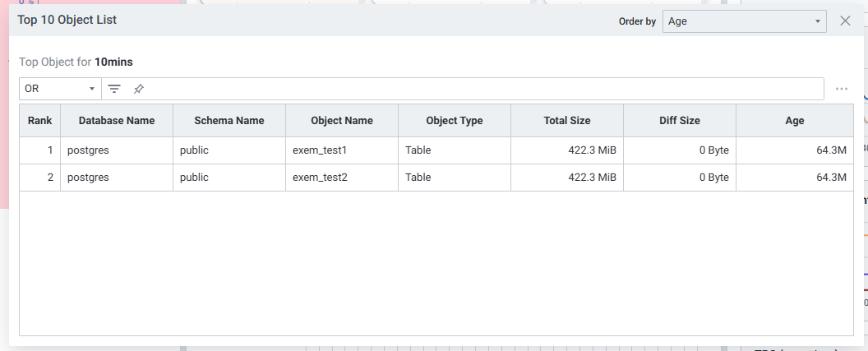The height and width of the screenshot is (351, 868).
Task: Open the Order by Age dropdown
Action: coord(744,21)
